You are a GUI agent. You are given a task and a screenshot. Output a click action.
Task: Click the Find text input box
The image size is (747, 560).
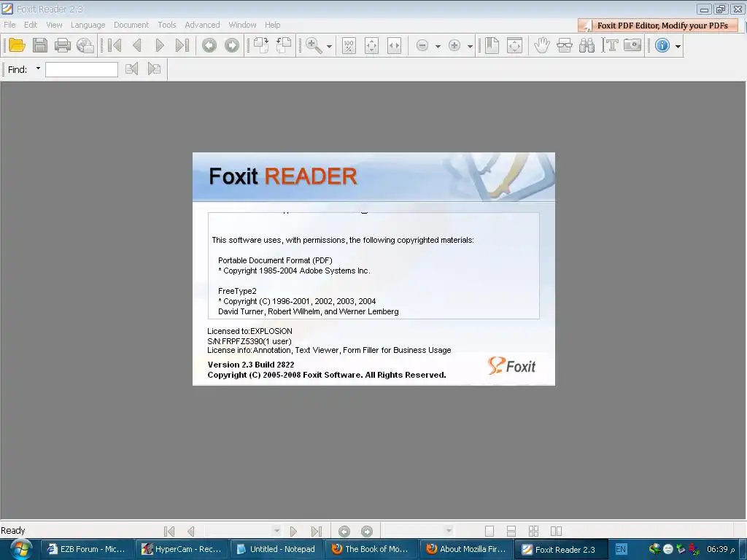(82, 69)
